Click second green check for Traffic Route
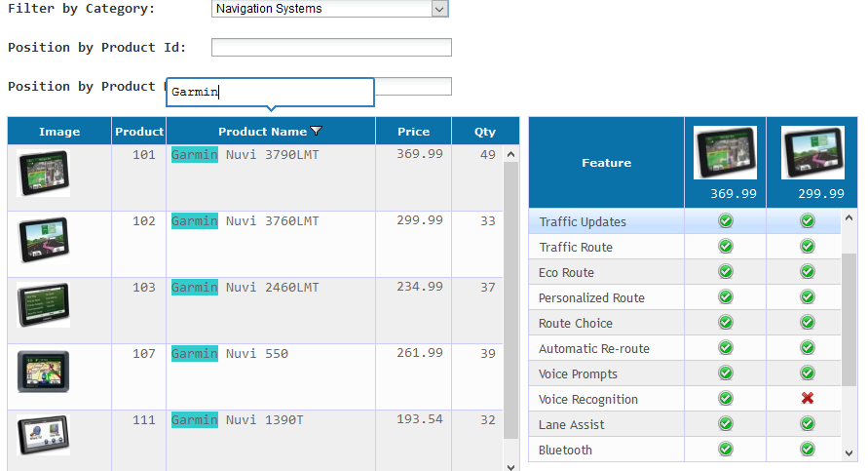 tap(808, 246)
